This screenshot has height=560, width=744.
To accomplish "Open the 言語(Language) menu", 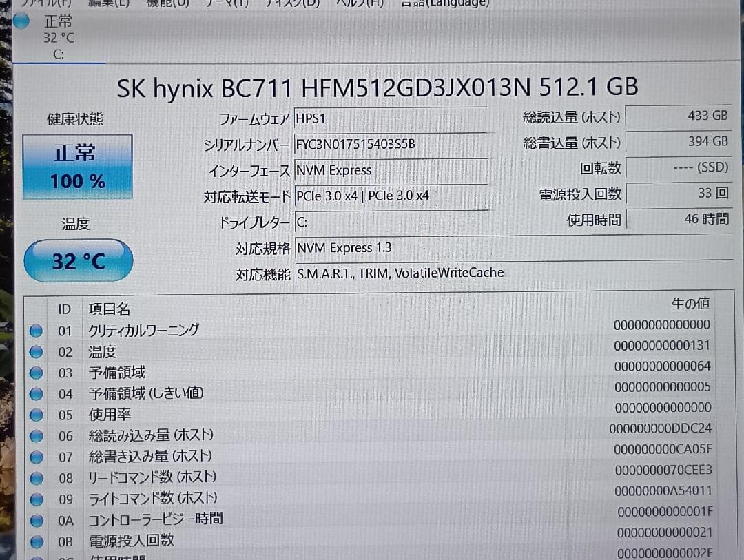I will [x=444, y=3].
